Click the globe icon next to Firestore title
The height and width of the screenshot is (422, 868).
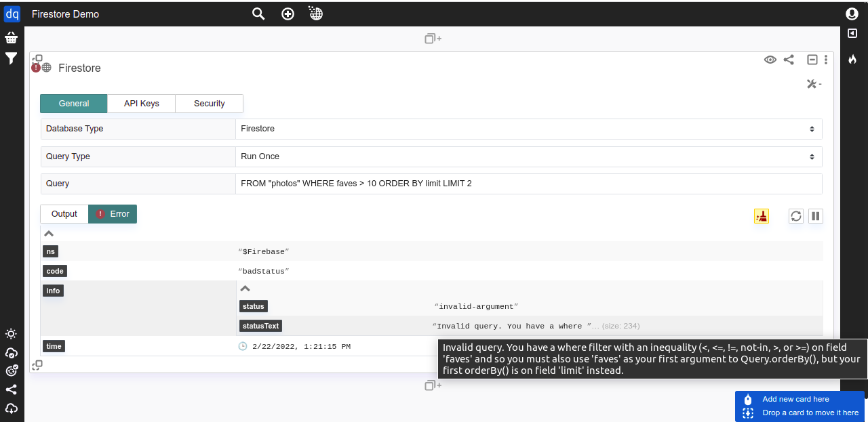(x=46, y=68)
